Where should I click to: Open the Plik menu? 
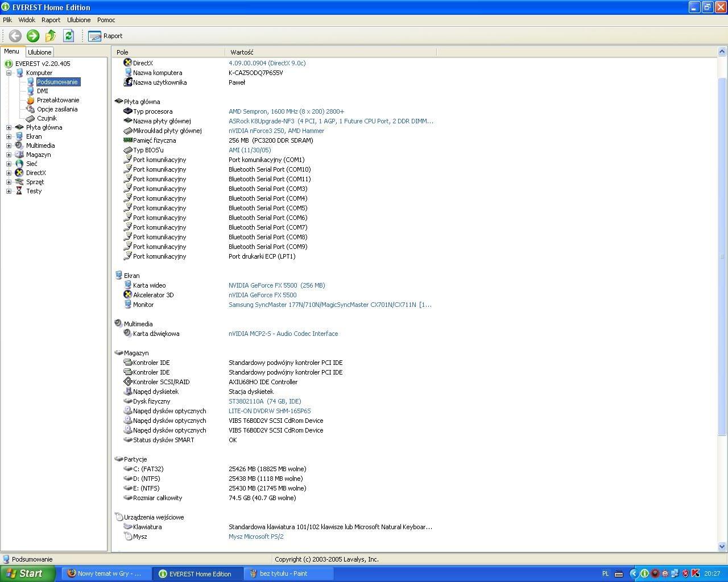7,20
